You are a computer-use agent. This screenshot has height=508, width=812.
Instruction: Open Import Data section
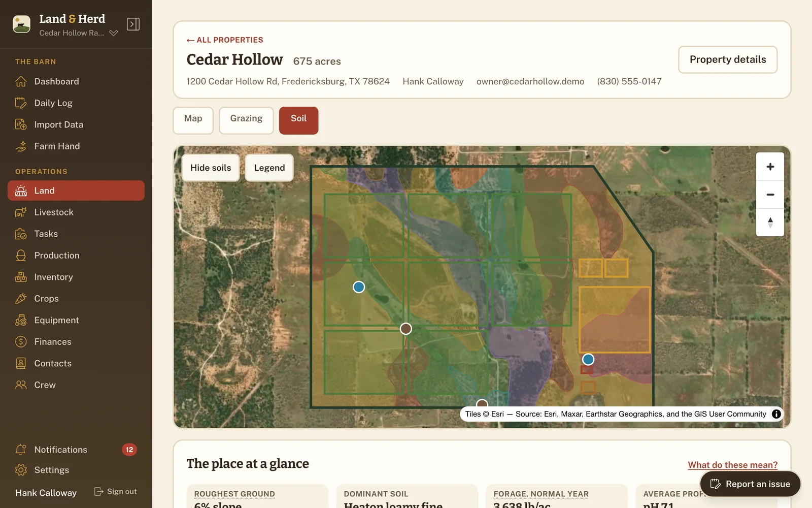(76, 124)
